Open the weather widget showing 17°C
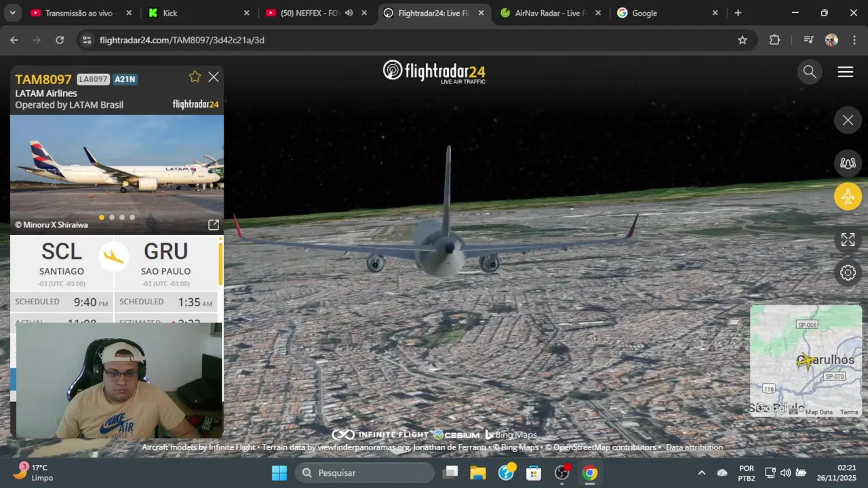 (x=34, y=472)
